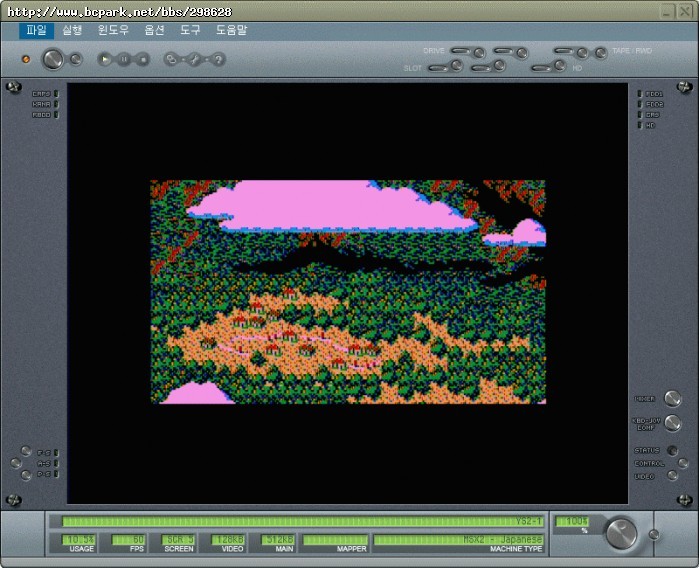Click the first SLOT oval eject button
This screenshot has height=568, width=700.
coord(438,68)
